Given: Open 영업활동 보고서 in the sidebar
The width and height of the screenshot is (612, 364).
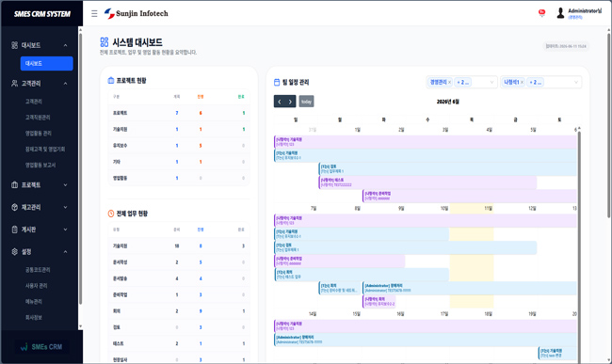Looking at the screenshot, I should pyautogui.click(x=40, y=165).
